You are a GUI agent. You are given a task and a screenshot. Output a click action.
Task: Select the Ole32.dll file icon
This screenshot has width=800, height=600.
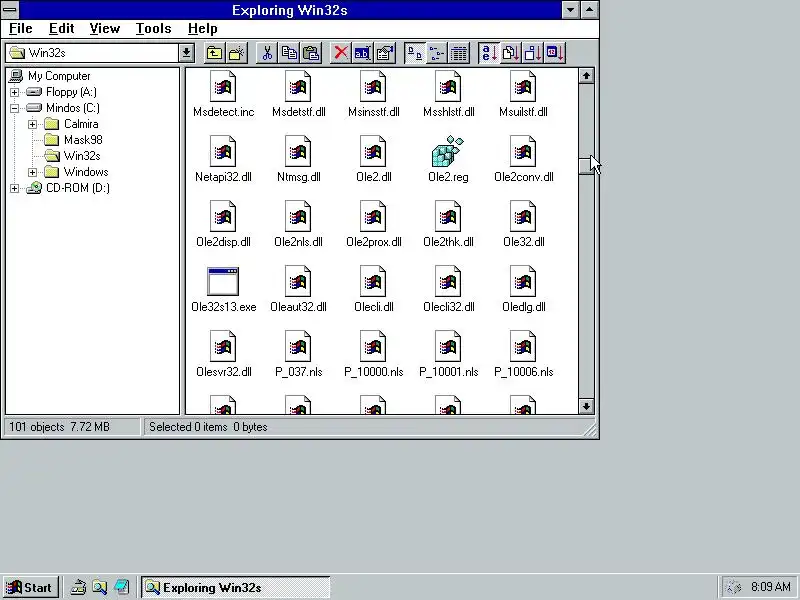523,216
